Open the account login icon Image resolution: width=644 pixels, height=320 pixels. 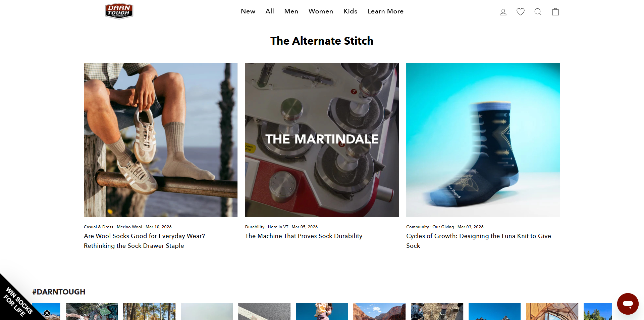503,12
